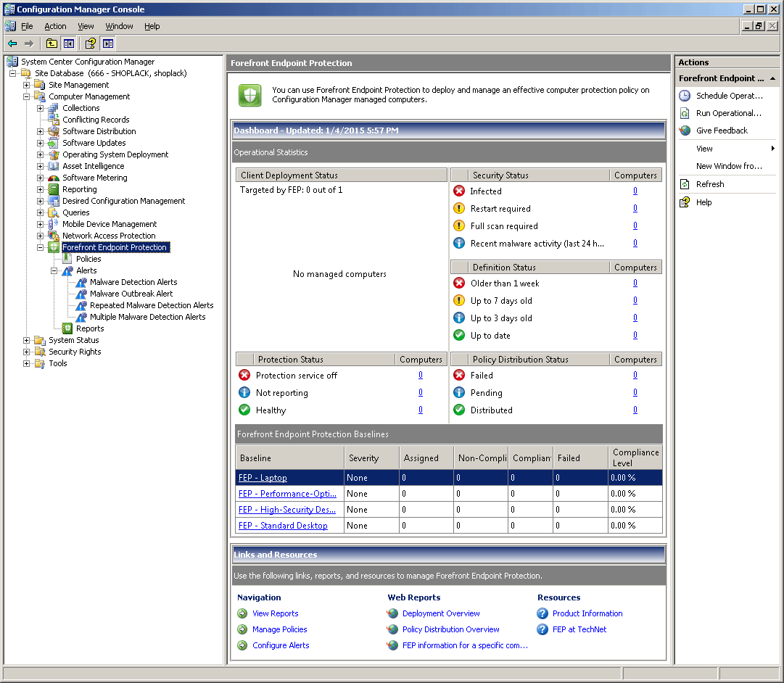This screenshot has width=784, height=683.
Task: Expand the Collections node
Action: [40, 108]
